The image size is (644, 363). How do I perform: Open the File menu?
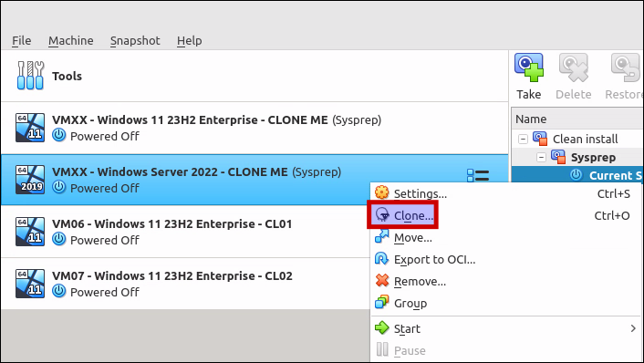21,41
